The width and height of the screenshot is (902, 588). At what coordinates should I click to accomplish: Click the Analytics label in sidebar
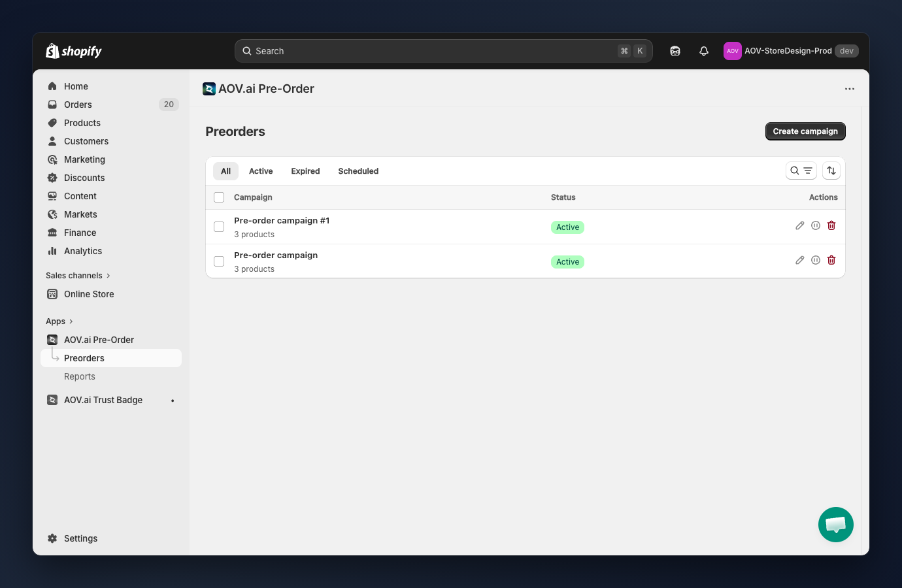tap(83, 251)
